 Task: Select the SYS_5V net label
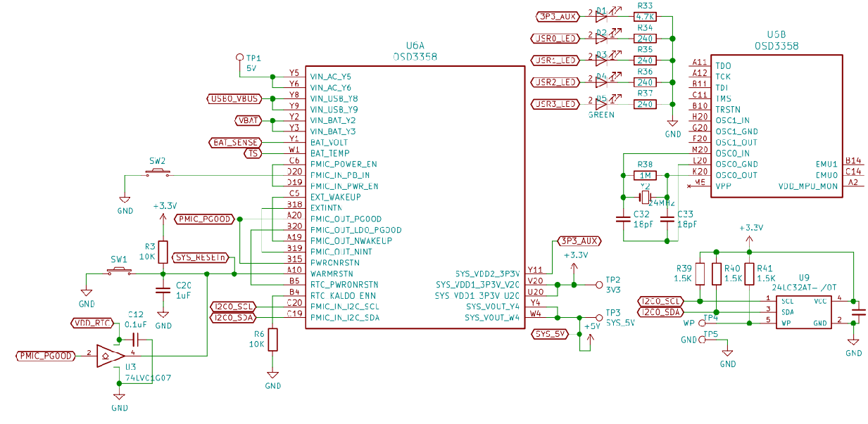click(x=551, y=333)
